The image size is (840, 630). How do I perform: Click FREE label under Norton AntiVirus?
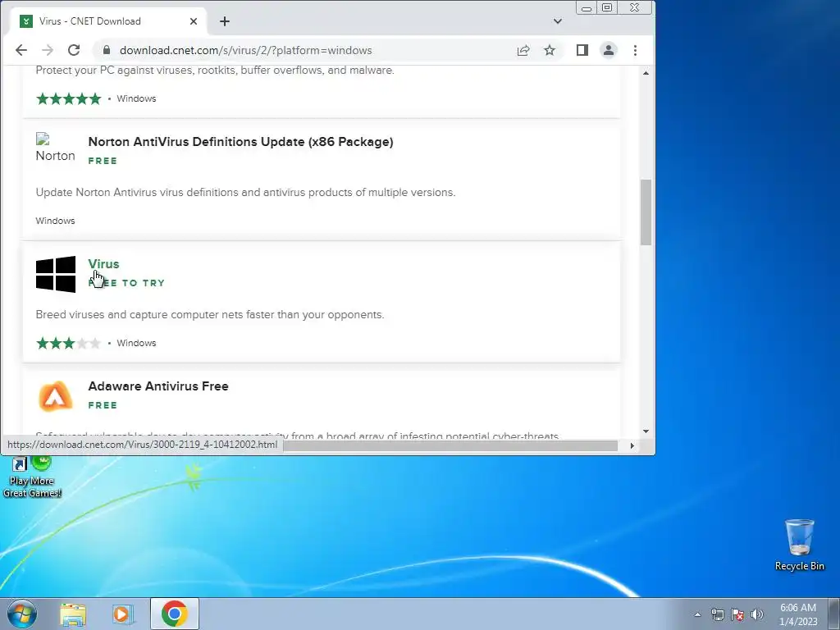(x=103, y=161)
